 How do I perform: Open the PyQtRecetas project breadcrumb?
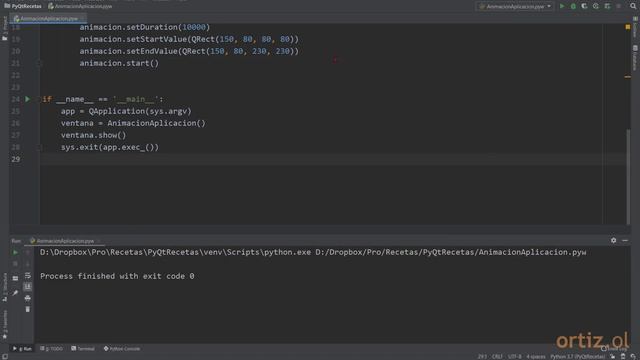click(23, 6)
